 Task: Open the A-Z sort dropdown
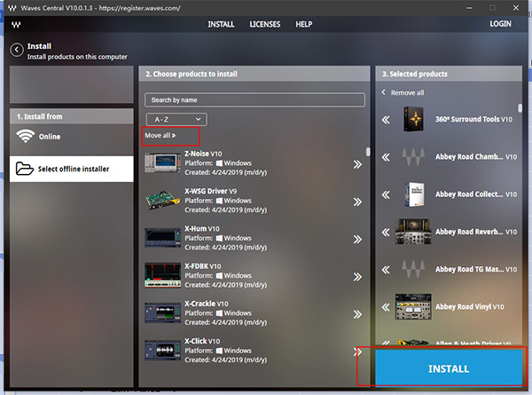[x=176, y=120]
